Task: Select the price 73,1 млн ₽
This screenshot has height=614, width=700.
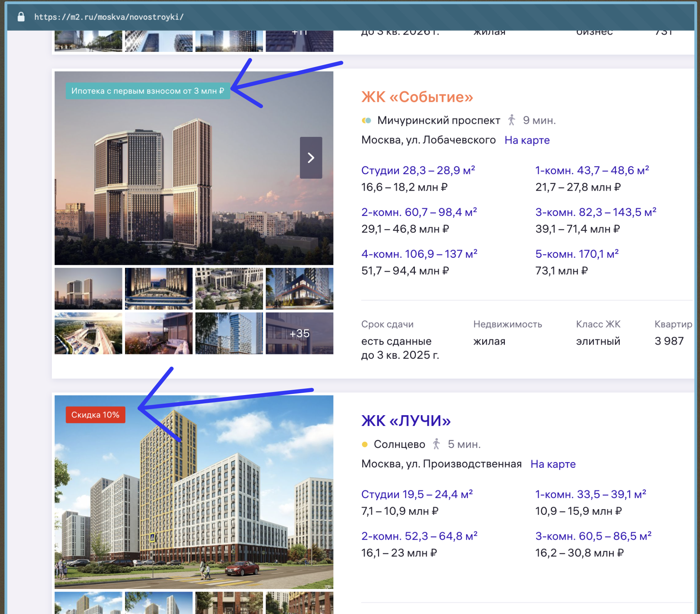Action: tap(561, 271)
